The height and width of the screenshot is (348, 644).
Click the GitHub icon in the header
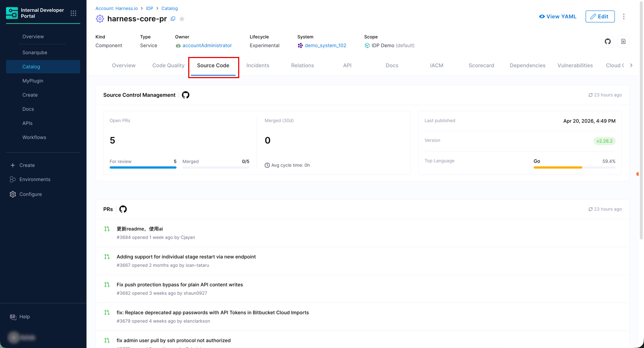(x=608, y=41)
